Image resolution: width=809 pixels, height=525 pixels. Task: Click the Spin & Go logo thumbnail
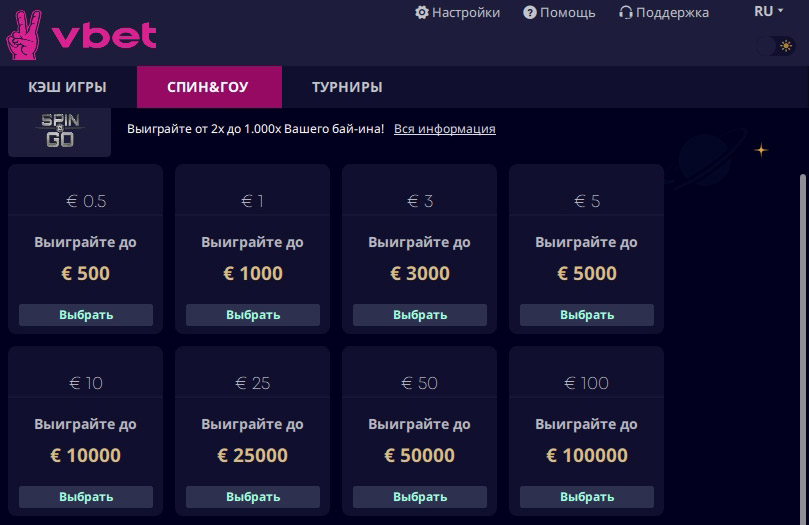[x=59, y=132]
